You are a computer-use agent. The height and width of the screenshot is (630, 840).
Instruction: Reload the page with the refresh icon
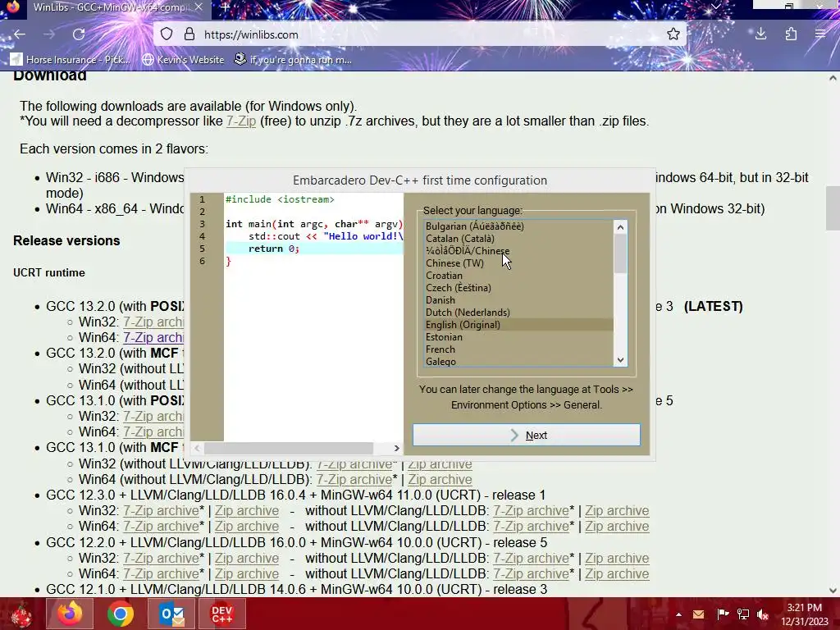click(79, 34)
